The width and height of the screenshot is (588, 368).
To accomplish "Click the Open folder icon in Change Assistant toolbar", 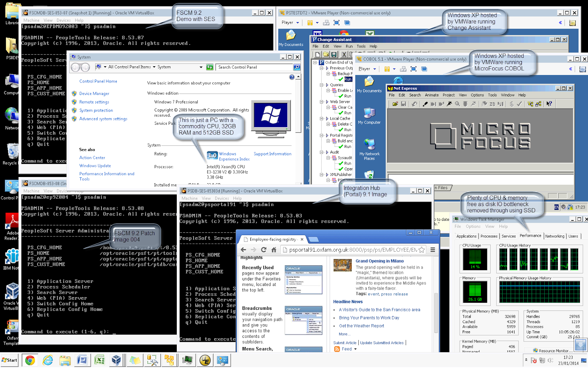I will pos(326,54).
